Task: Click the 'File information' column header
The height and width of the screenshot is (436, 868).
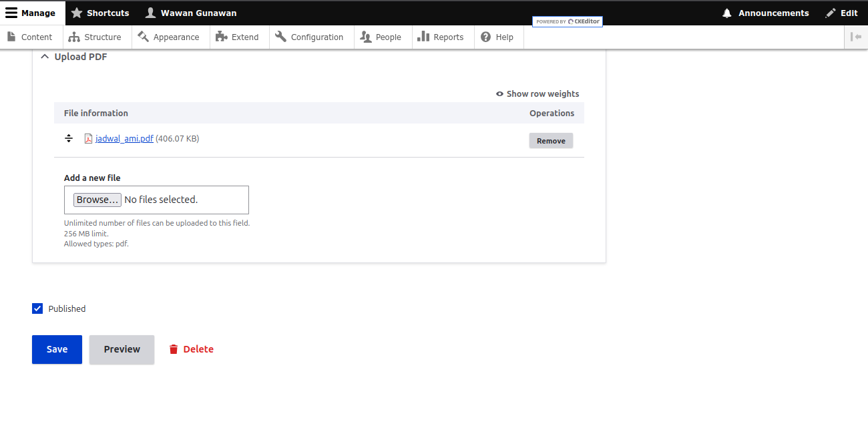Action: 96,114
